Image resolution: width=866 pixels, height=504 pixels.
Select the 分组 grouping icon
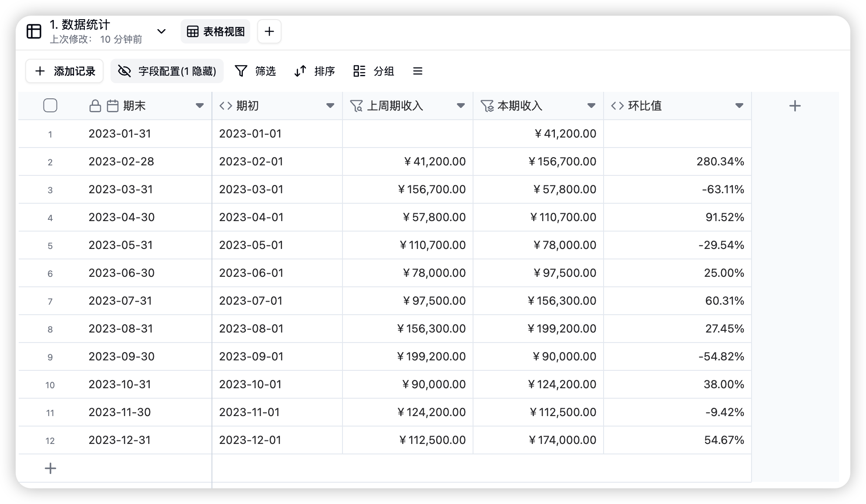[359, 71]
